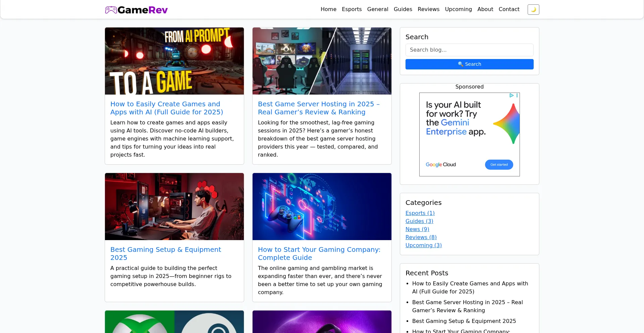The width and height of the screenshot is (644, 333).
Task: Click the Search blog input field
Action: tap(469, 50)
